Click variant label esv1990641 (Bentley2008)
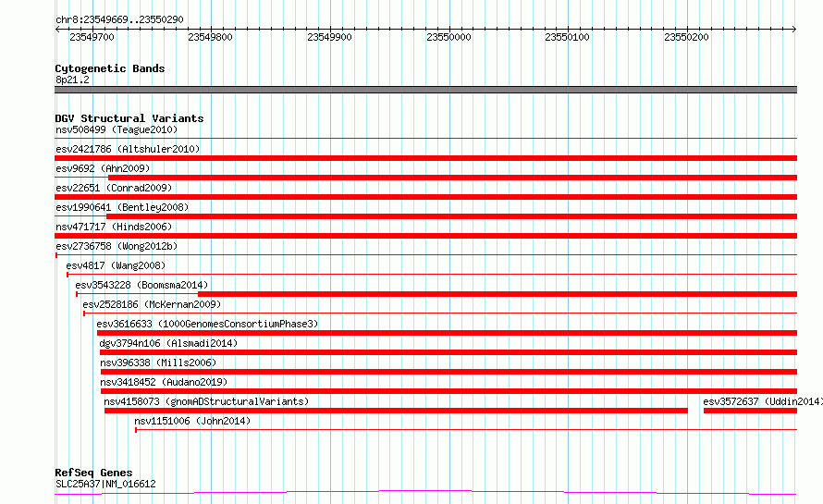This screenshot has width=823, height=504. [x=122, y=207]
